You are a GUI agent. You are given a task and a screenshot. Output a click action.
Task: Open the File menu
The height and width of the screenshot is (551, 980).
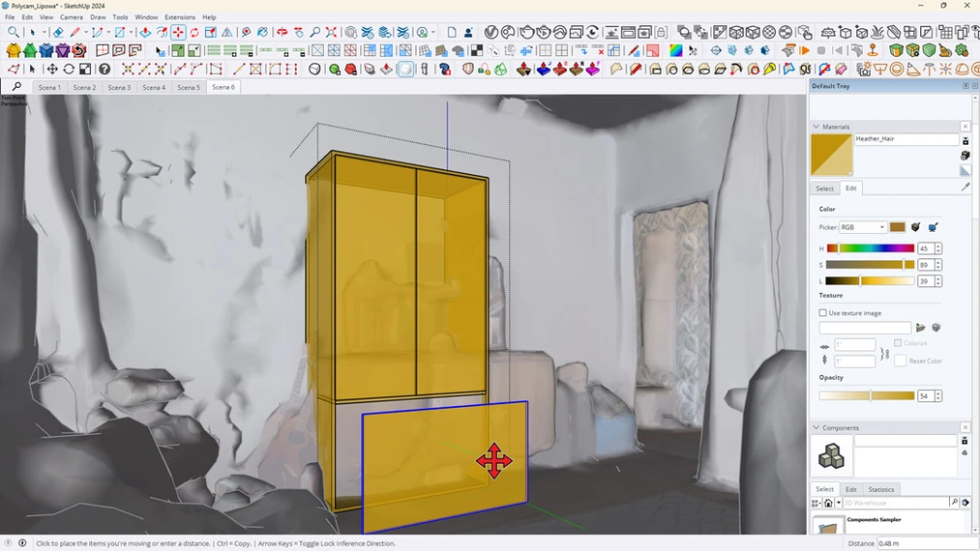(x=10, y=16)
